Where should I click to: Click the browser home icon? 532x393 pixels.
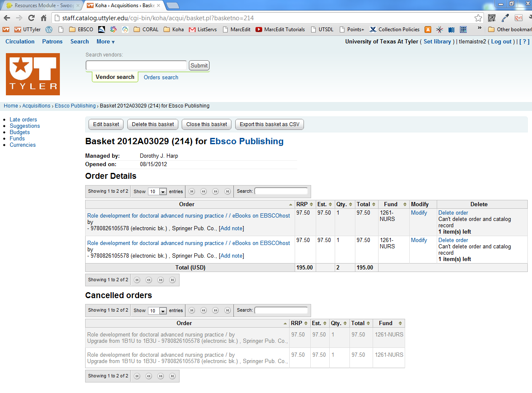pyautogui.click(x=43, y=18)
